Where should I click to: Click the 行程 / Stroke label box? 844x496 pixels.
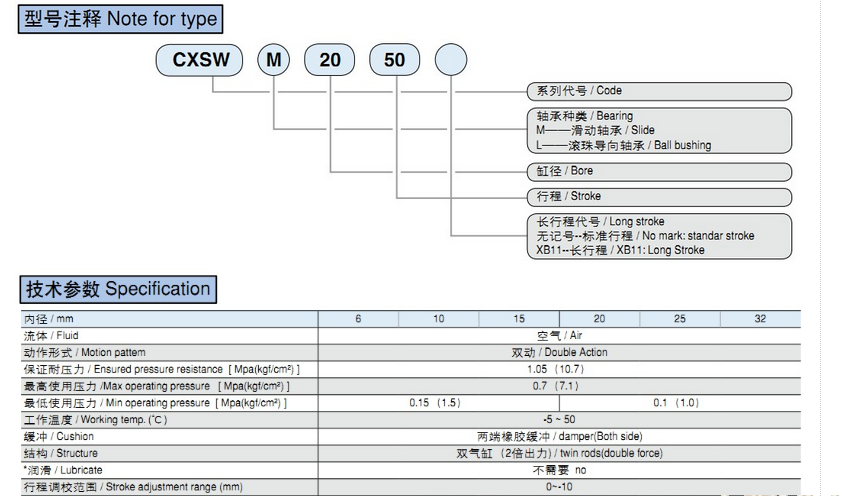pos(660,196)
